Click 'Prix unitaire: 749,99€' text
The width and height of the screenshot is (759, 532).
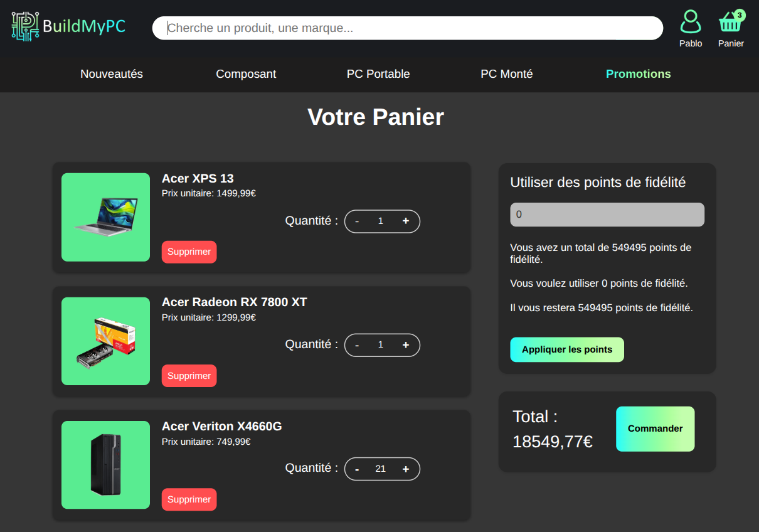206,442
